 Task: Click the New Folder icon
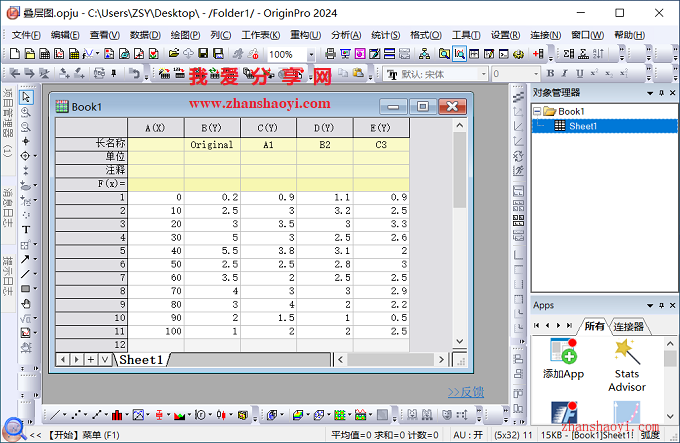29,54
